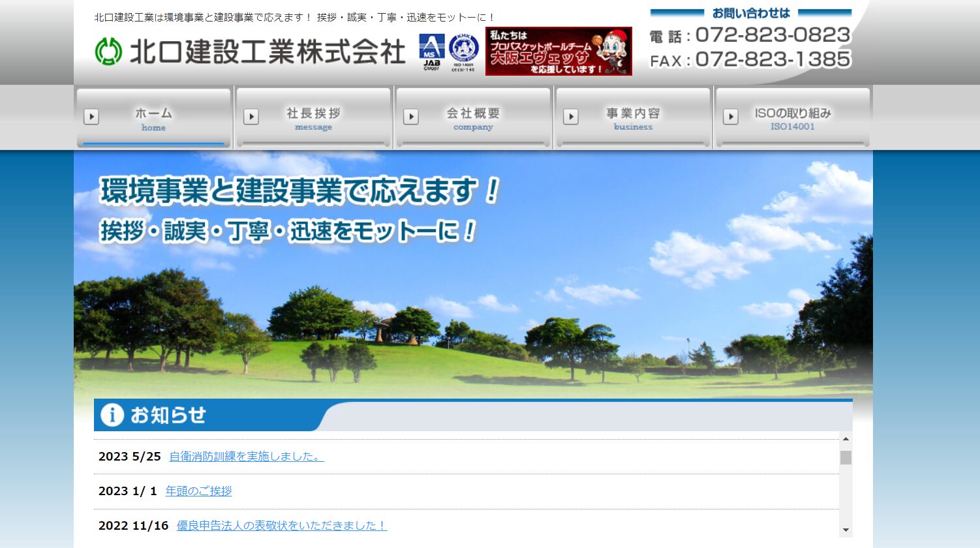Click the info icon beside お知らせ
This screenshot has height=548, width=980.
tap(112, 415)
